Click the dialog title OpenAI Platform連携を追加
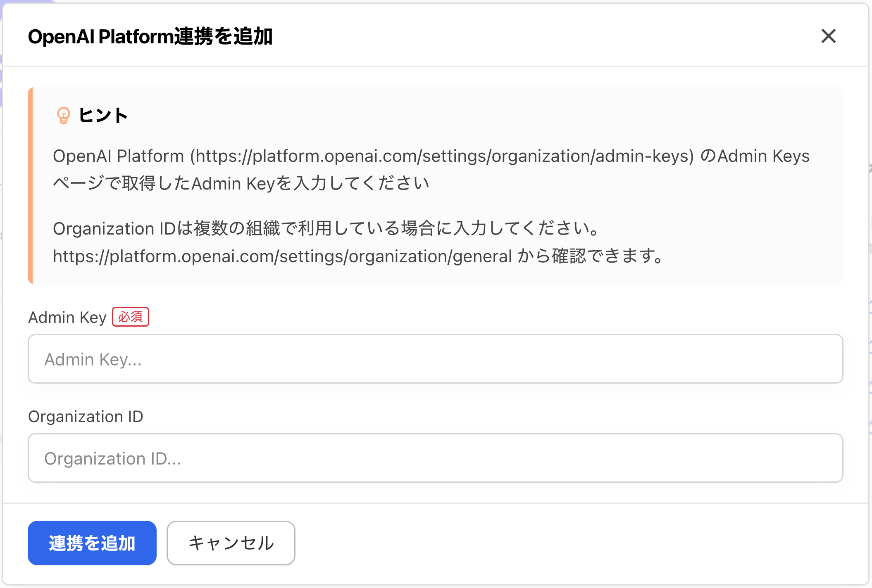872x588 pixels. click(x=150, y=36)
